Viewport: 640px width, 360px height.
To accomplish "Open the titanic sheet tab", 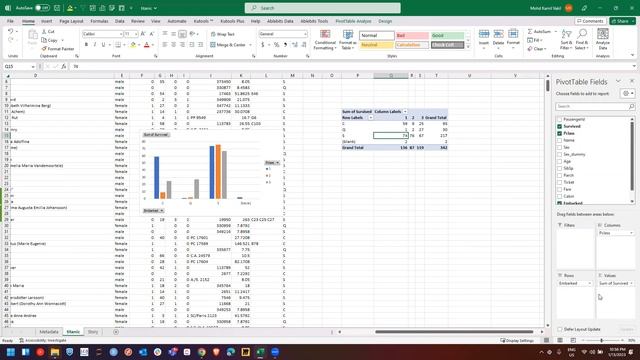I will click(x=73, y=332).
